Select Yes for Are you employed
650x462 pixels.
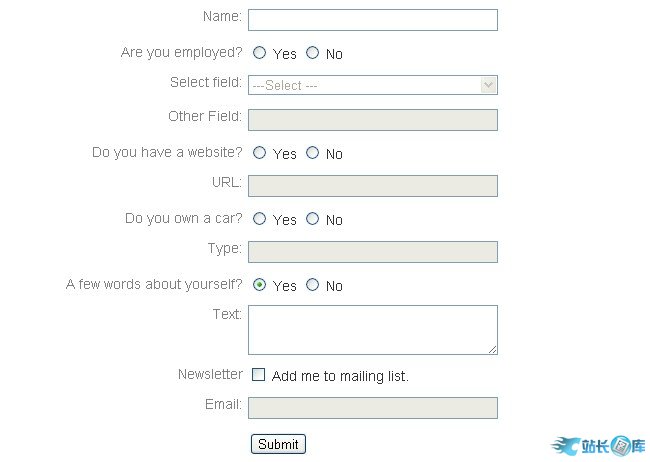coord(260,53)
